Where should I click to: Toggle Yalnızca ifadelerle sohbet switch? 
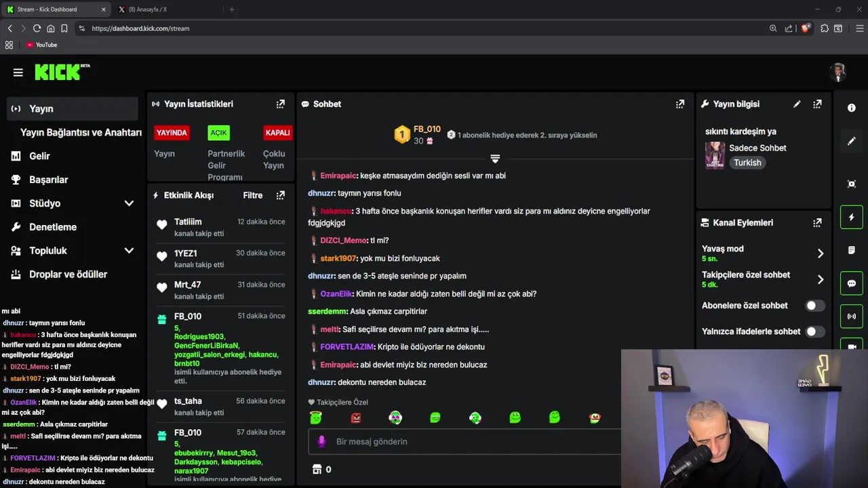pos(814,331)
